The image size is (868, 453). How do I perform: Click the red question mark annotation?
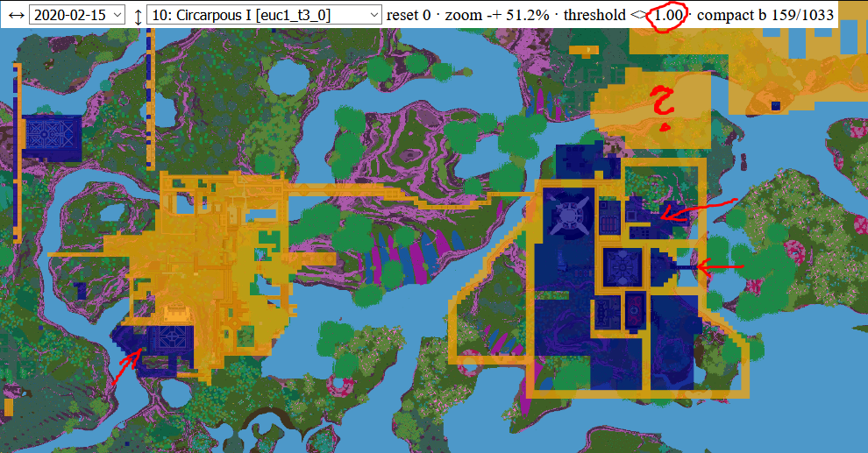click(x=664, y=105)
